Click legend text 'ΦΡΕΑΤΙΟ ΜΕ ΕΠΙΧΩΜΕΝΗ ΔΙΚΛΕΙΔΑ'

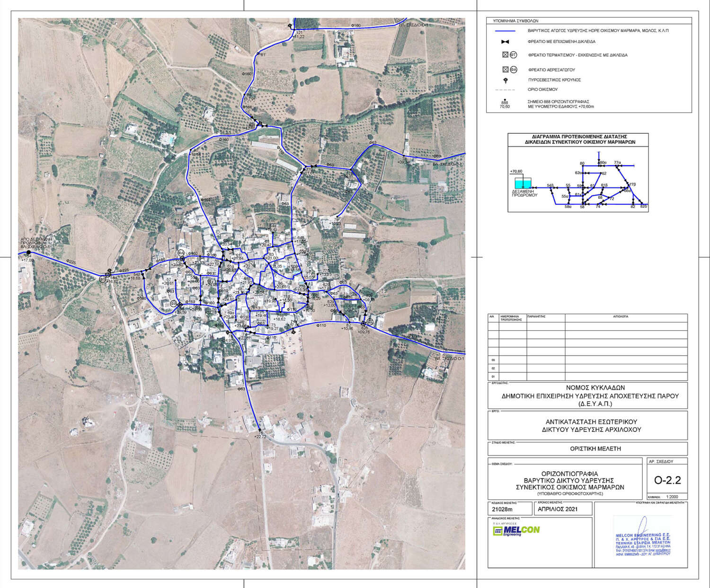click(562, 42)
